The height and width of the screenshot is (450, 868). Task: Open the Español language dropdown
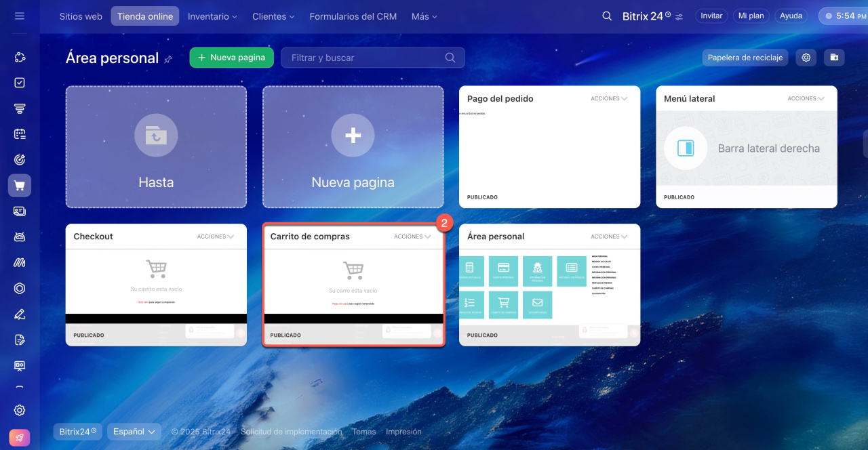tap(134, 432)
